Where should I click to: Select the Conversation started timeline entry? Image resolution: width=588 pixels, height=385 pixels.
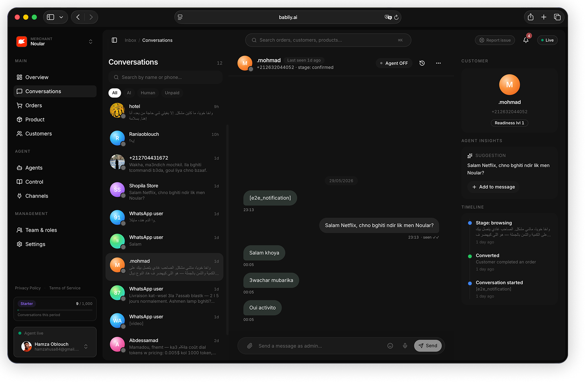[510, 289]
